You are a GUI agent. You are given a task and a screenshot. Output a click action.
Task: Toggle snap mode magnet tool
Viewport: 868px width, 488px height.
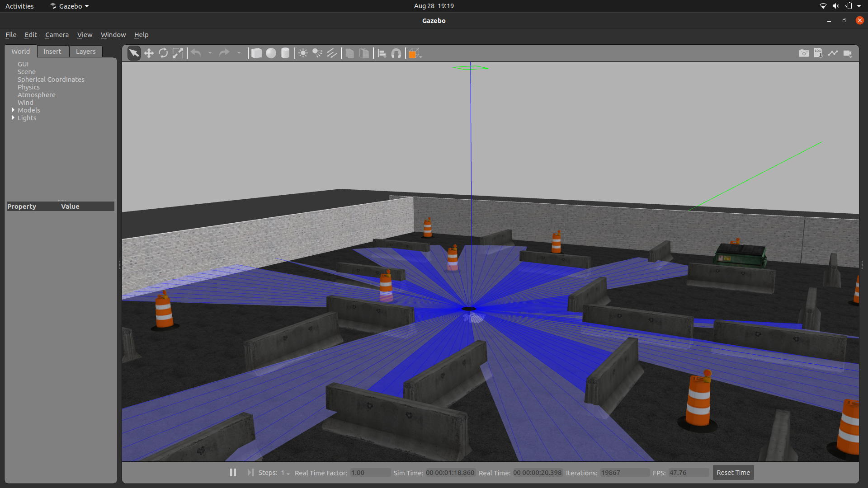[396, 53]
